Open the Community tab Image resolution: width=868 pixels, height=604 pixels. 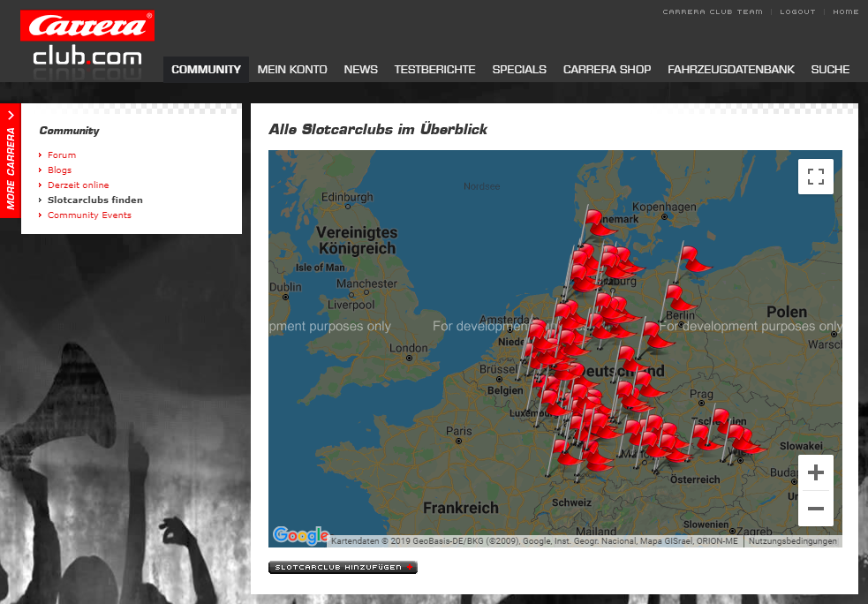(206, 69)
